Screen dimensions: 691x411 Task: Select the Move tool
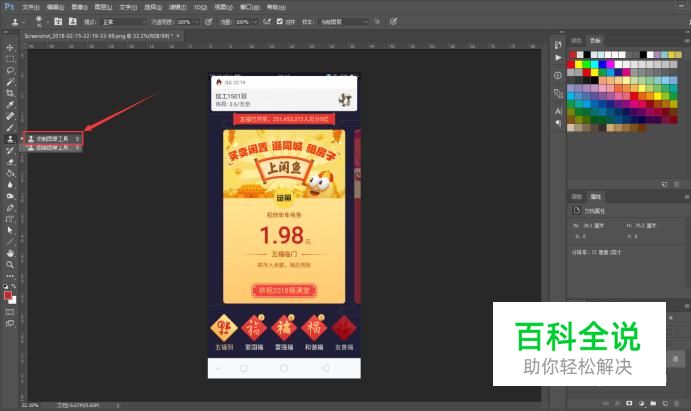10,48
